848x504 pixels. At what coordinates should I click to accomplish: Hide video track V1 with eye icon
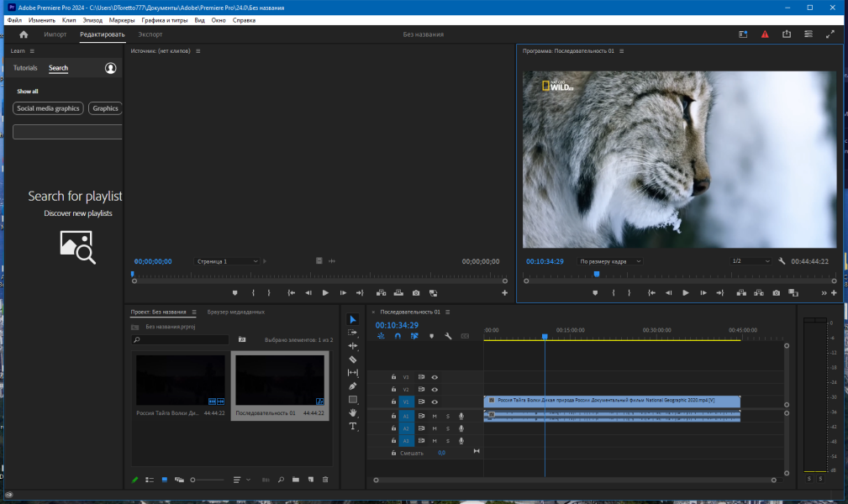click(435, 402)
